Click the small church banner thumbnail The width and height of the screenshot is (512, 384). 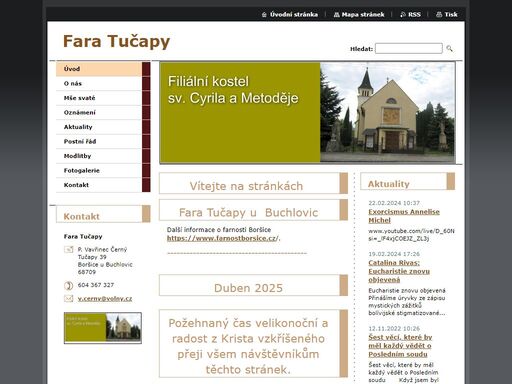103,328
